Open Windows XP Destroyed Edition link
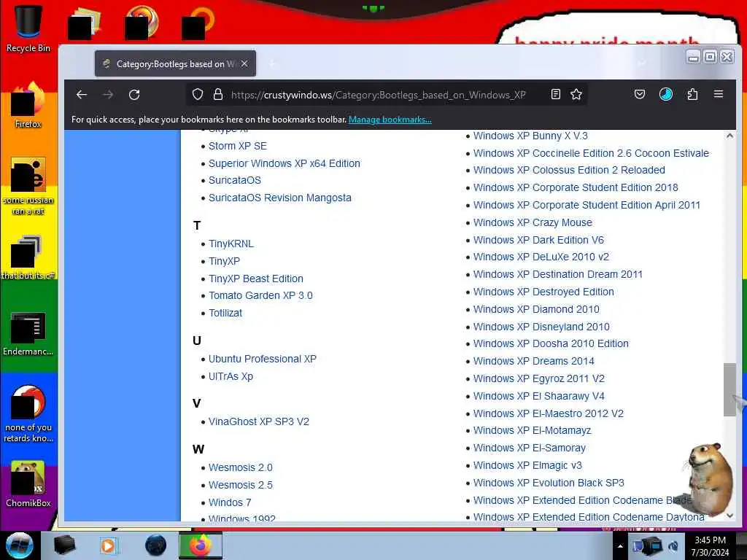Viewport: 747px width, 560px height. tap(543, 292)
